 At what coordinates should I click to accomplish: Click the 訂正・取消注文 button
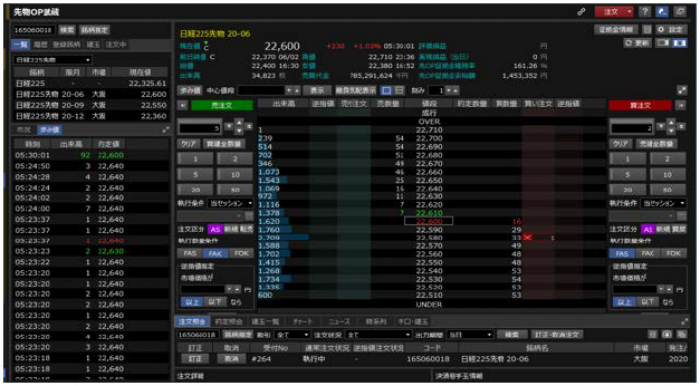tap(557, 334)
